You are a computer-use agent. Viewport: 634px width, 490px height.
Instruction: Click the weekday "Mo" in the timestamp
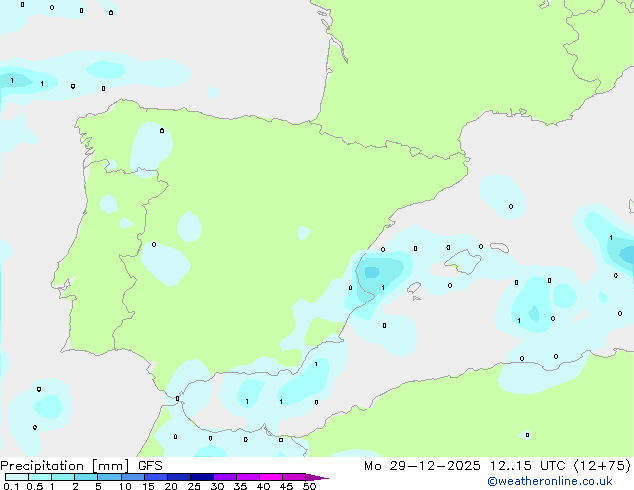(373, 466)
